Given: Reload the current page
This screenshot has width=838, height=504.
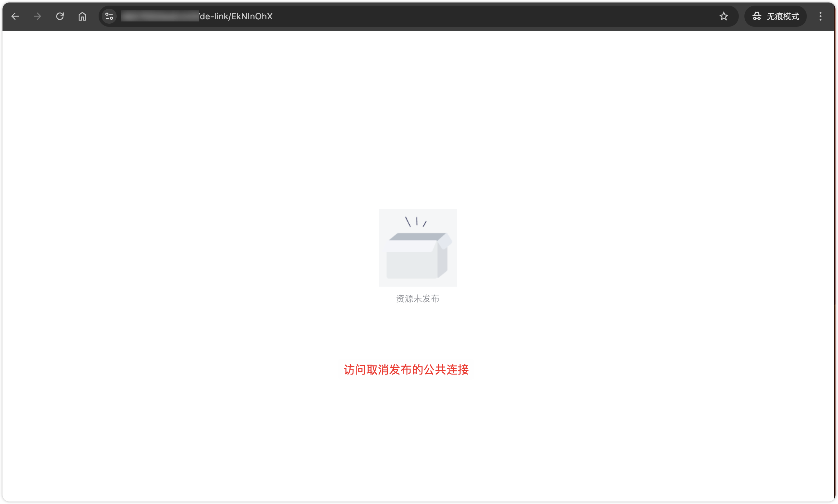Looking at the screenshot, I should point(60,16).
